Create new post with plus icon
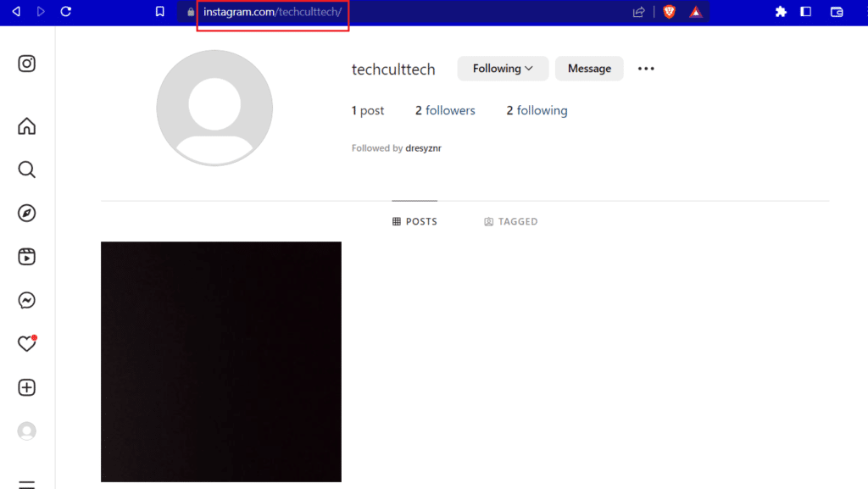 click(x=26, y=387)
